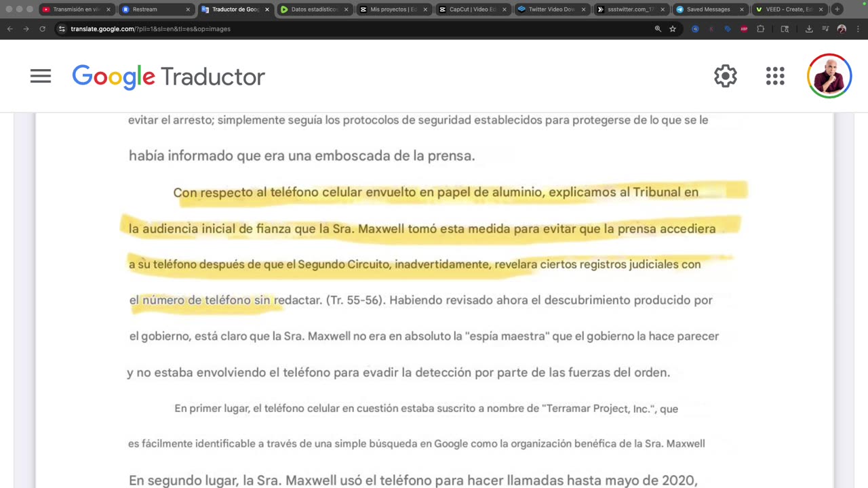This screenshot has height=488, width=868.
Task: Open the Google account profile avatar
Action: [829, 76]
